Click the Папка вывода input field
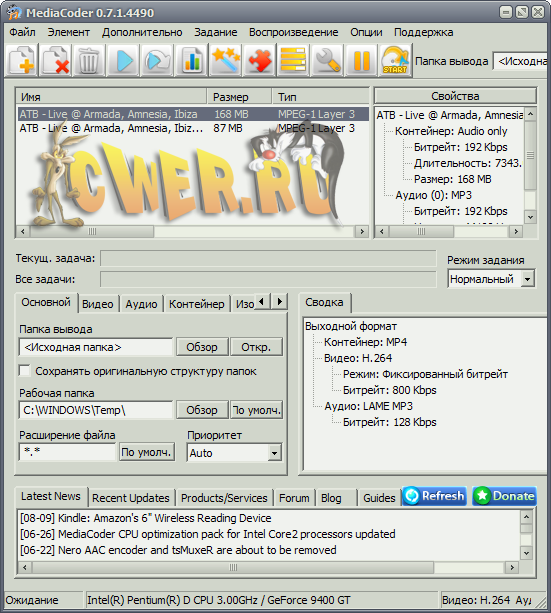 (95, 347)
